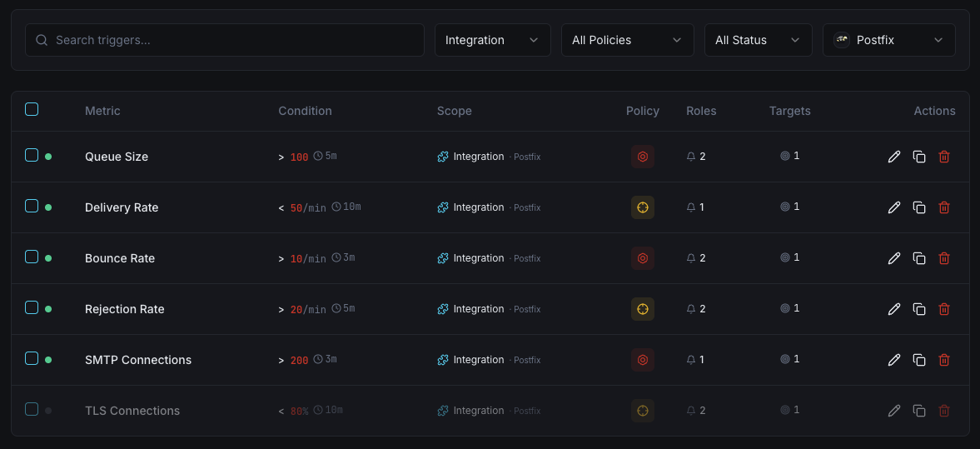
Task: Open the Postfix integration dropdown
Action: coord(888,40)
